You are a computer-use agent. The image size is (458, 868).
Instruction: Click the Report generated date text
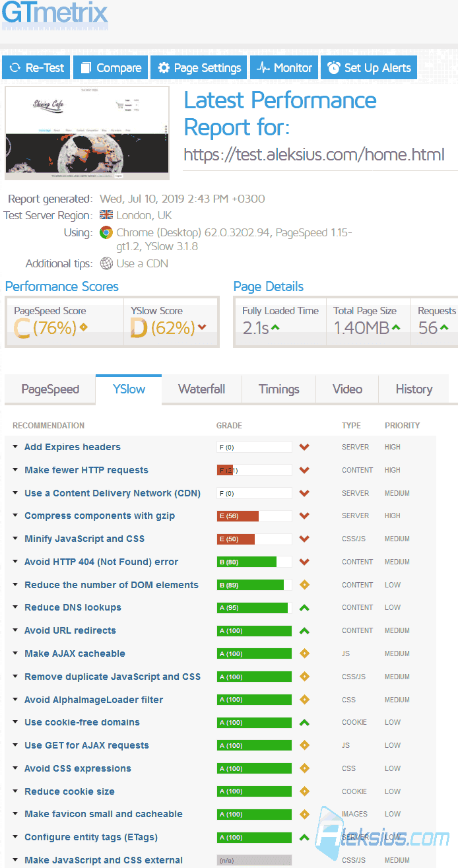(182, 199)
